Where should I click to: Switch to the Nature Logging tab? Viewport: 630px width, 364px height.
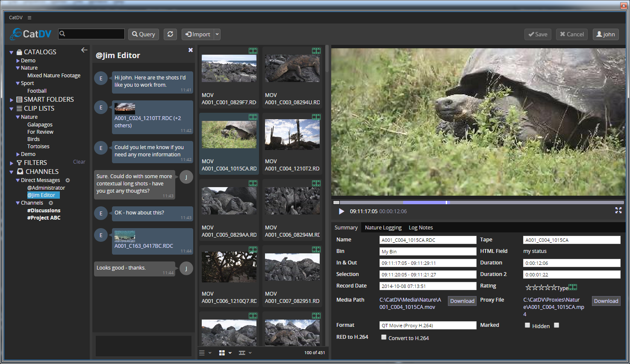click(383, 228)
